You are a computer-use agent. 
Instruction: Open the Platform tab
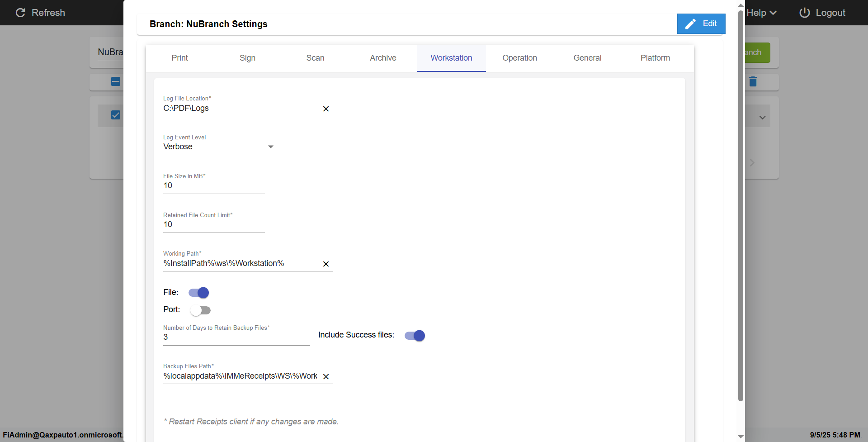coord(655,58)
